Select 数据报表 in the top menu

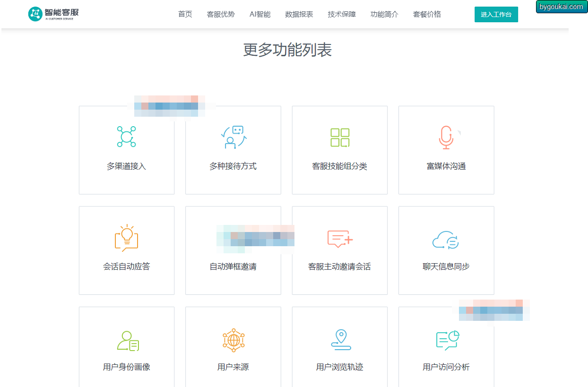pyautogui.click(x=299, y=14)
